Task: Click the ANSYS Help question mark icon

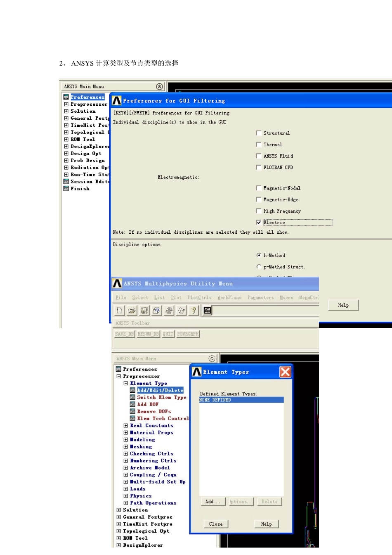Action: (x=194, y=311)
